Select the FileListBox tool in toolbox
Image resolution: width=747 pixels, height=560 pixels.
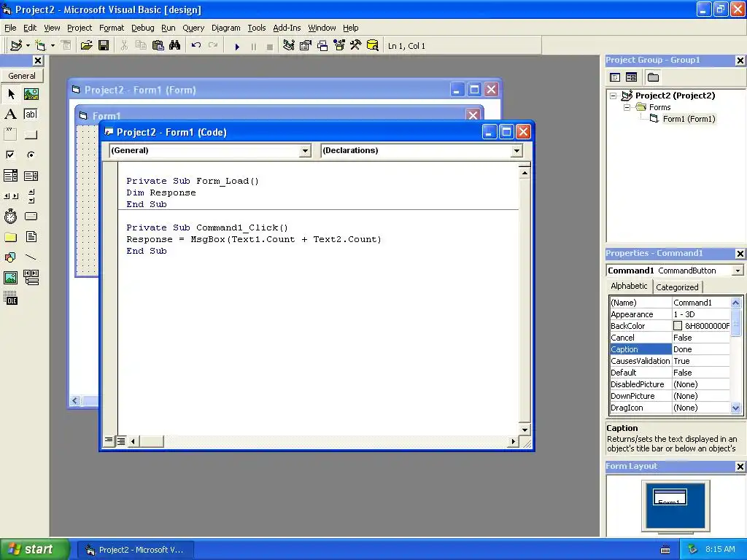(31, 237)
